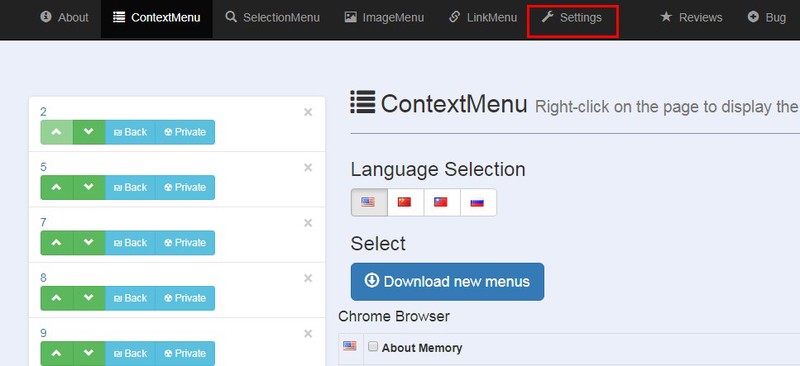Click the ContextMenu page heading
This screenshot has height=366, width=800.
439,104
